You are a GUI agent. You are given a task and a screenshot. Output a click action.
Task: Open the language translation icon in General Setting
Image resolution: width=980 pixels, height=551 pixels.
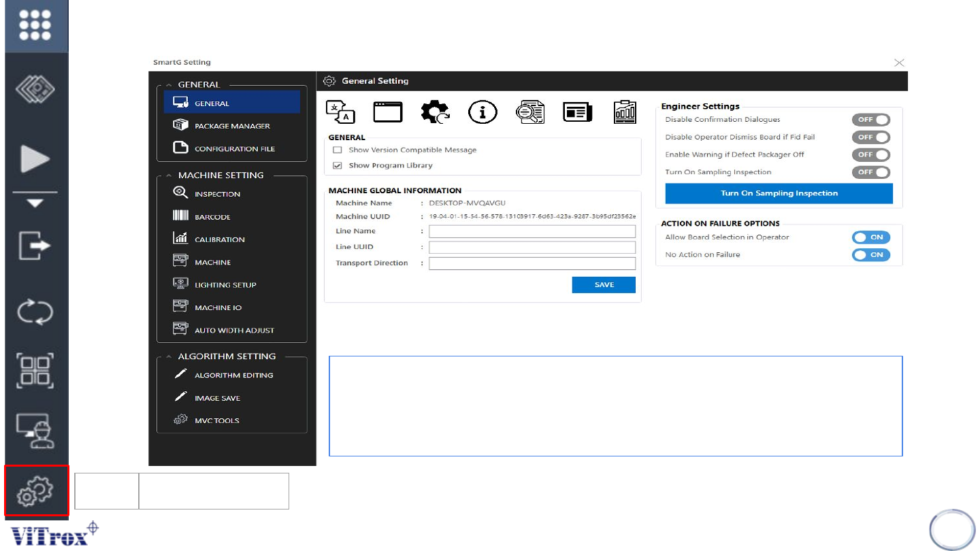pos(341,112)
